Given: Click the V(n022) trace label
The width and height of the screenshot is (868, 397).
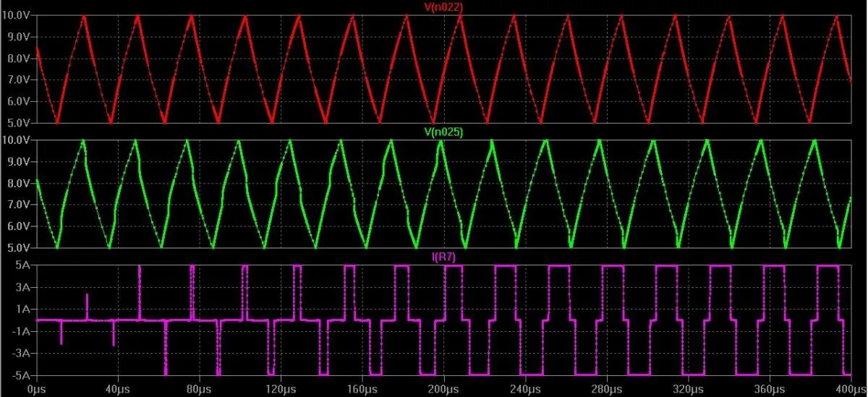Looking at the screenshot, I should coord(443,7).
